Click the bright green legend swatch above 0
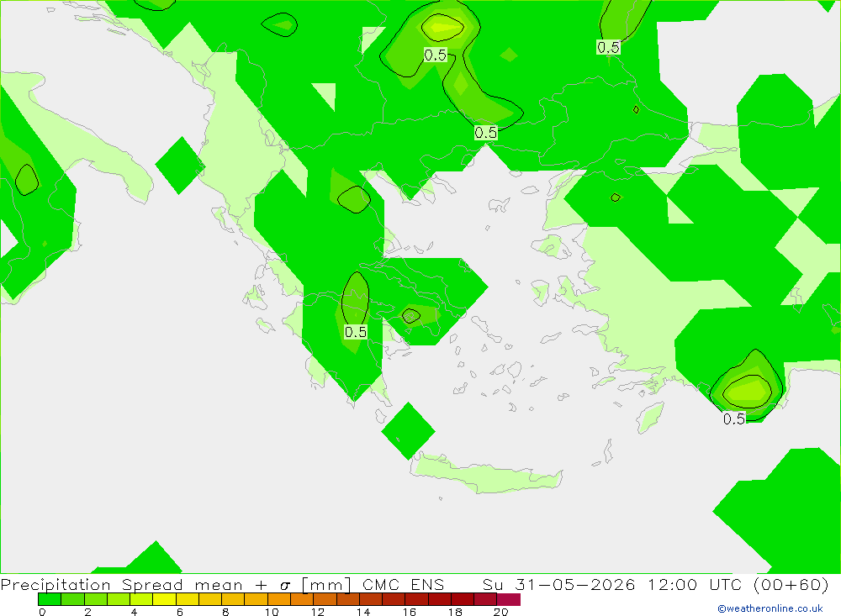The height and width of the screenshot is (616, 841). [x=50, y=599]
